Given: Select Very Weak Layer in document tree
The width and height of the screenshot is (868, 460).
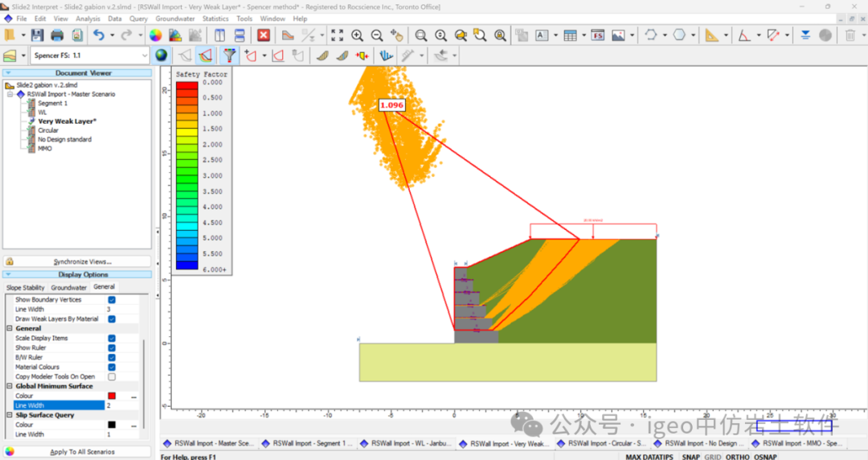Looking at the screenshot, I should [67, 121].
